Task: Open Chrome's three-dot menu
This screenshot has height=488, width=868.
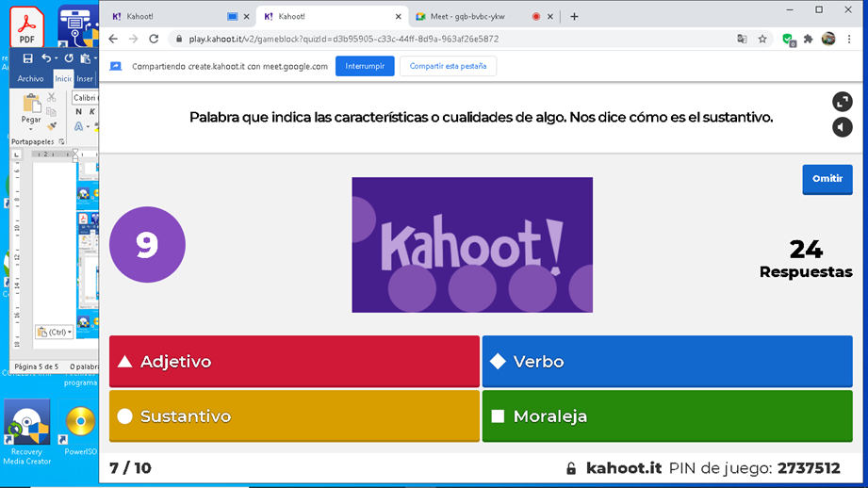Action: tap(849, 39)
